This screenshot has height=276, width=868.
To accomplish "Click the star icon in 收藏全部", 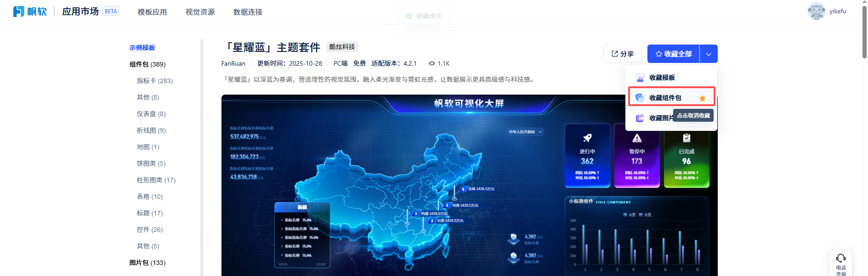I will pos(658,54).
